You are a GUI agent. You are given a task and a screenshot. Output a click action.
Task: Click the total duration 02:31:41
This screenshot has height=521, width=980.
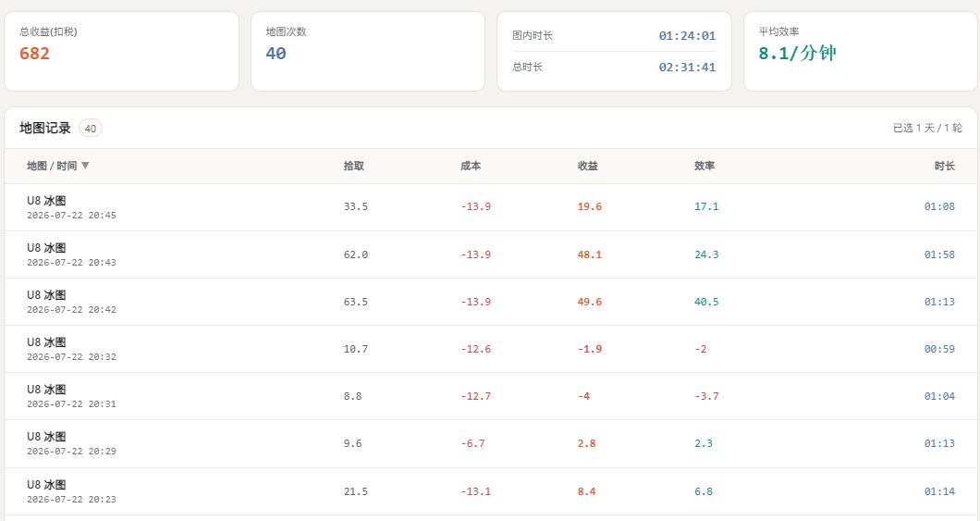687,67
